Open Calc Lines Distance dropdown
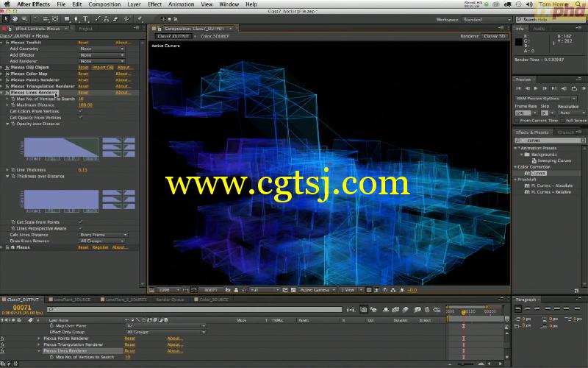 tap(103, 235)
